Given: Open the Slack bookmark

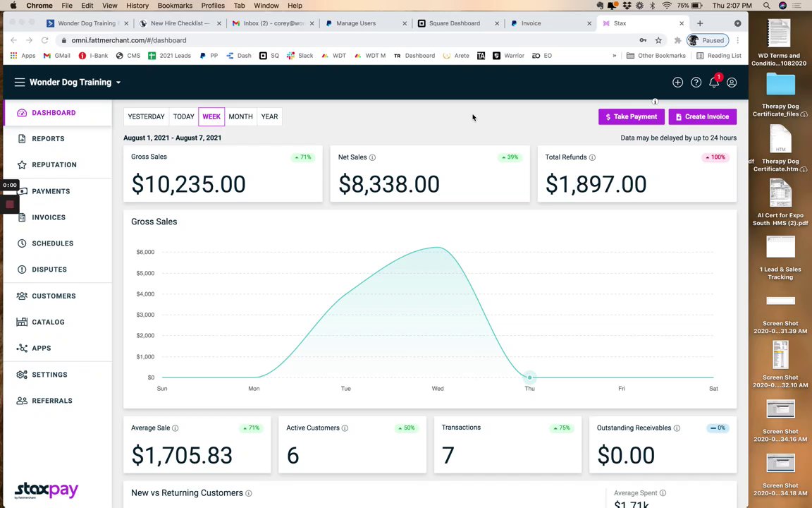Looking at the screenshot, I should click(300, 56).
